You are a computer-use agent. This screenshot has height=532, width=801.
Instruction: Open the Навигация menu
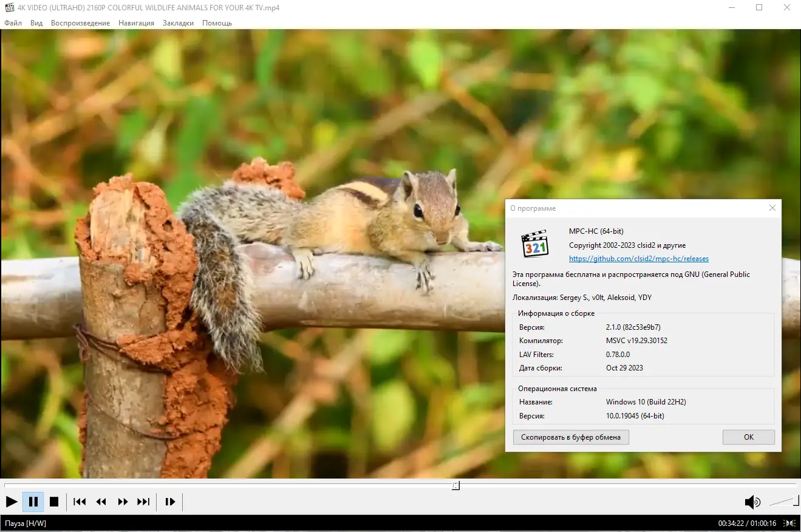click(x=137, y=23)
